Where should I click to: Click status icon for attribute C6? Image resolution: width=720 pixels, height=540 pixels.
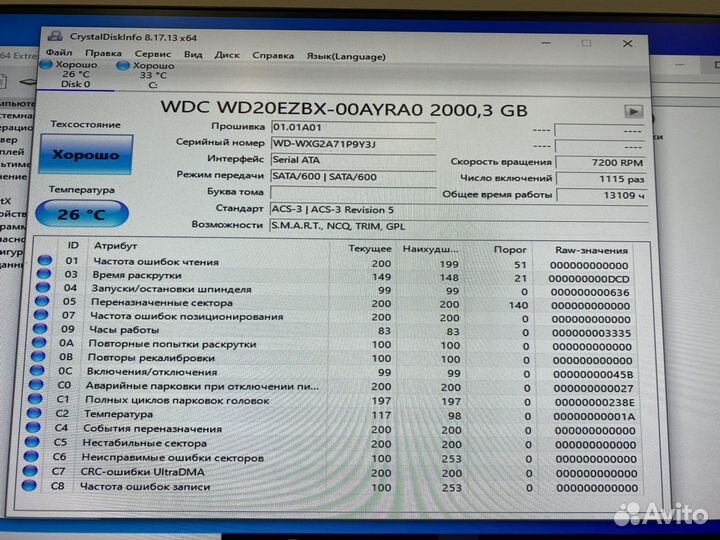pos(31,456)
